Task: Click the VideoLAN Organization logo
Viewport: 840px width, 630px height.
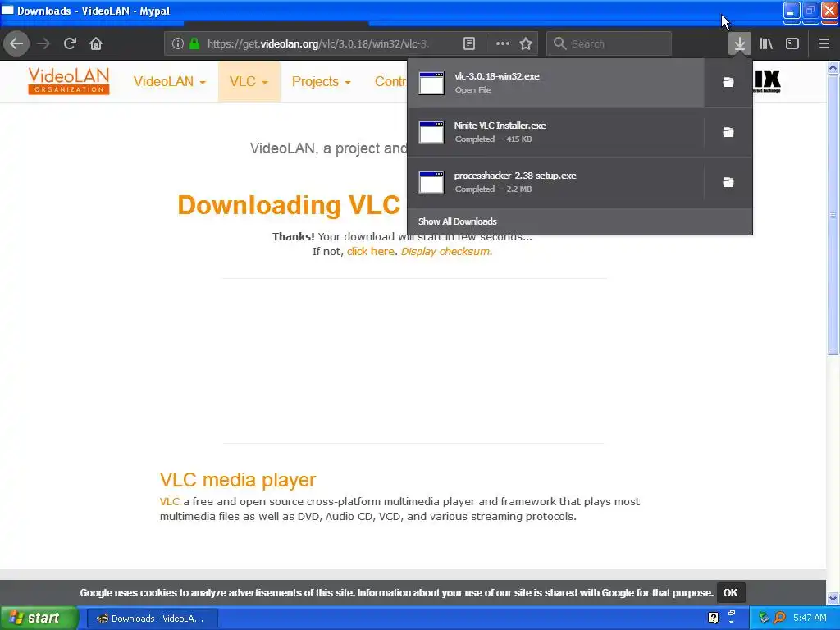Action: coord(69,81)
